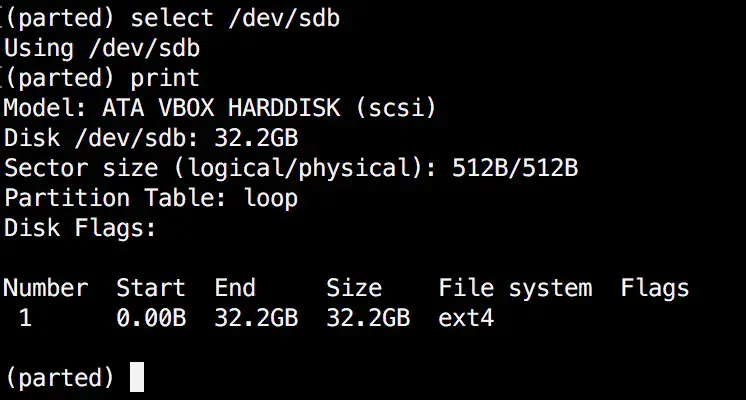
Task: Click the terminal cursor block at the prompt
Action: [137, 377]
